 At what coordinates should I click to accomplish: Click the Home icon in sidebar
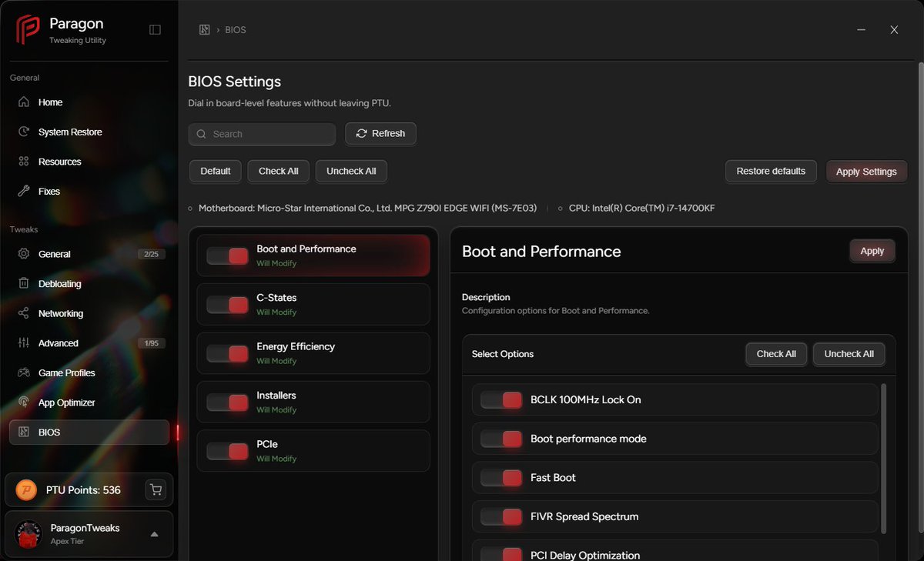click(x=24, y=102)
